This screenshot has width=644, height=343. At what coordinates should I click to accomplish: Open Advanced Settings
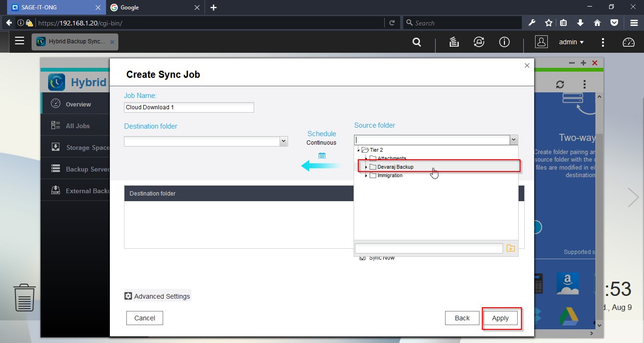(157, 296)
